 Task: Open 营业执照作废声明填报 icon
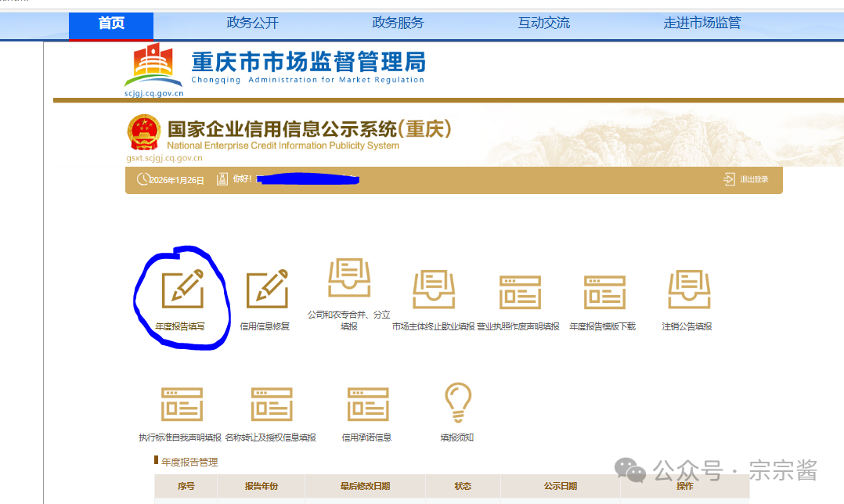click(520, 293)
